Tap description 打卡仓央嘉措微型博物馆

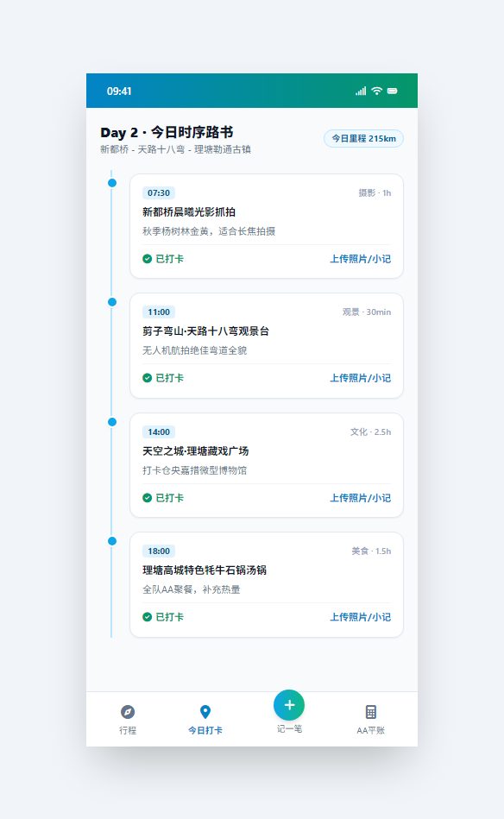pos(195,470)
